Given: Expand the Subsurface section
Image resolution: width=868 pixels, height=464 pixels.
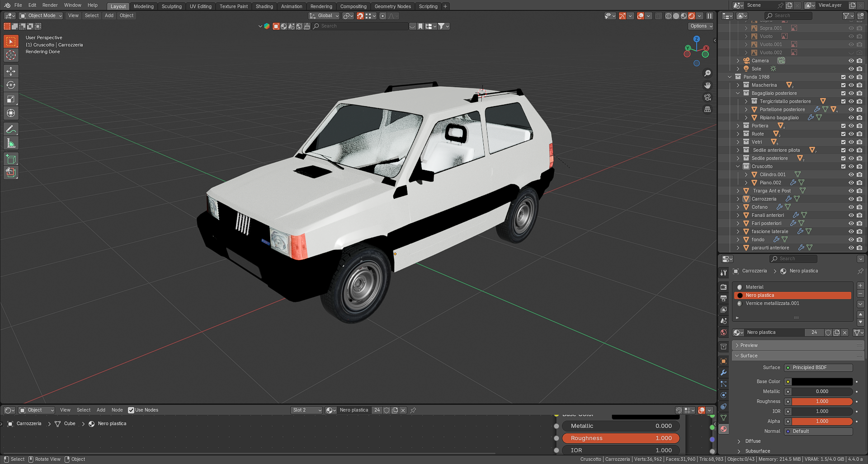Looking at the screenshot, I should click(x=757, y=451).
